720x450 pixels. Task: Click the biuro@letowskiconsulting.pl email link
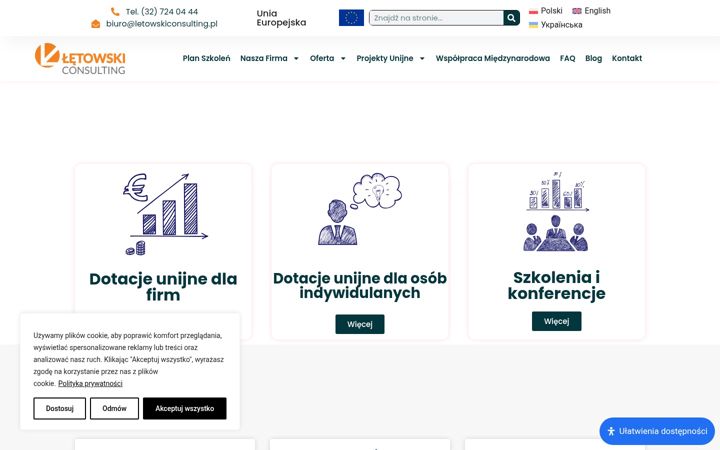click(x=162, y=24)
